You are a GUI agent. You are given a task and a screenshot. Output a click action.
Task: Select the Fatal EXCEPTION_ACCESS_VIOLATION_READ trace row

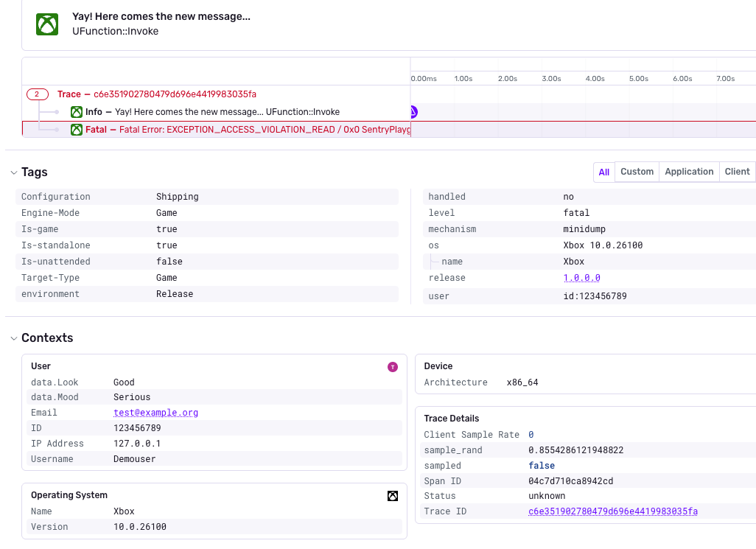(217, 130)
